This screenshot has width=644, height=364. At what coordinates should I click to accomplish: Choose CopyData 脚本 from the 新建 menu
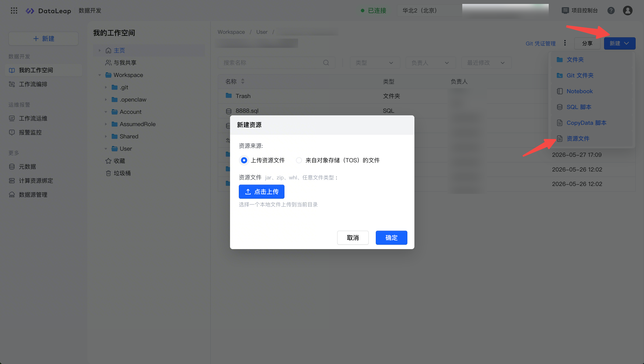(x=592, y=123)
